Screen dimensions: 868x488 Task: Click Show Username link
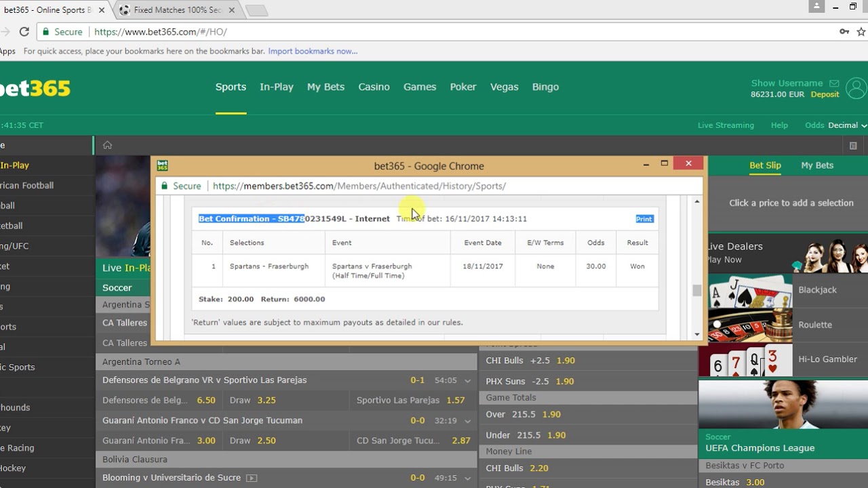click(787, 83)
